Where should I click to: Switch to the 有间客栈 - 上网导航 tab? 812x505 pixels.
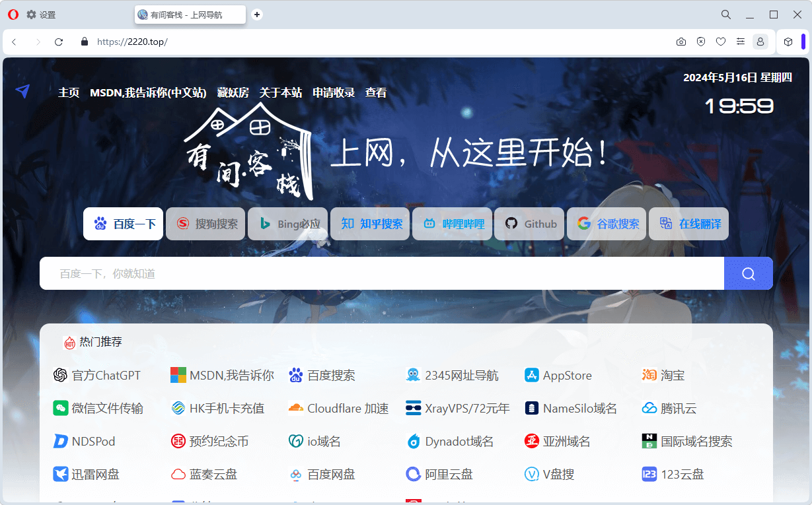coord(190,15)
